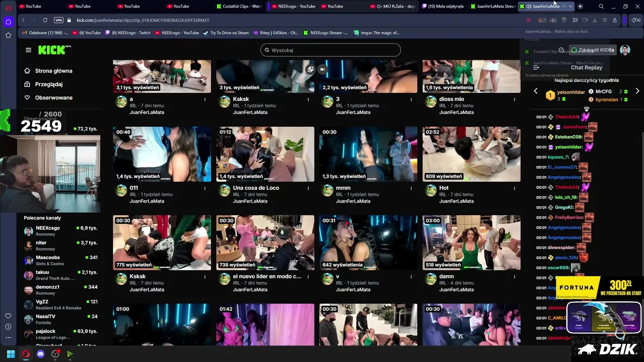The height and width of the screenshot is (362, 644).
Task: Open Odebrane Gmail bookmark
Action: (x=45, y=33)
